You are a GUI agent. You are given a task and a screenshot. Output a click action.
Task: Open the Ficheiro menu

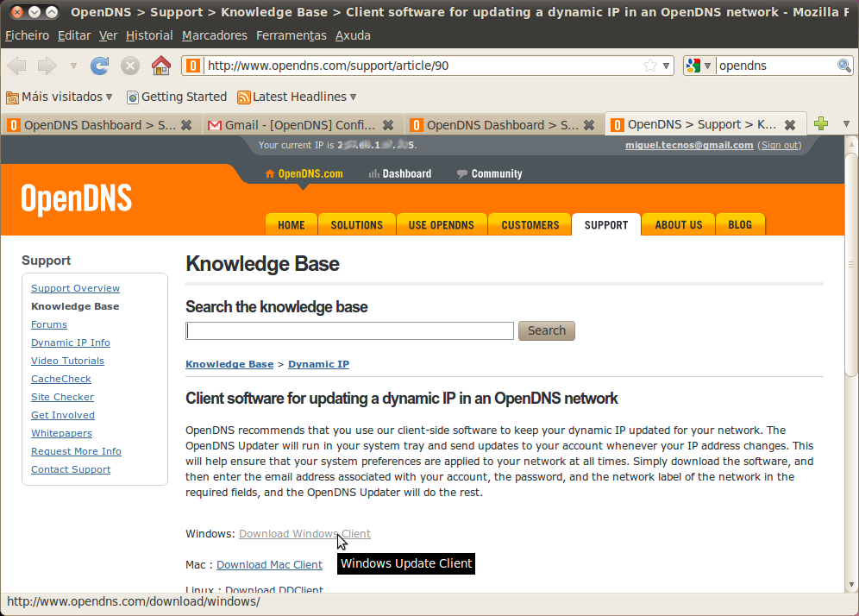coord(28,35)
